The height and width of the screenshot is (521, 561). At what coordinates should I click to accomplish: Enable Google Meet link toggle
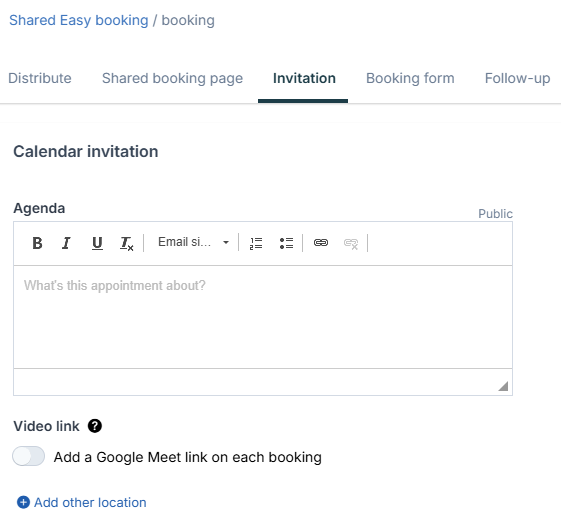29,456
